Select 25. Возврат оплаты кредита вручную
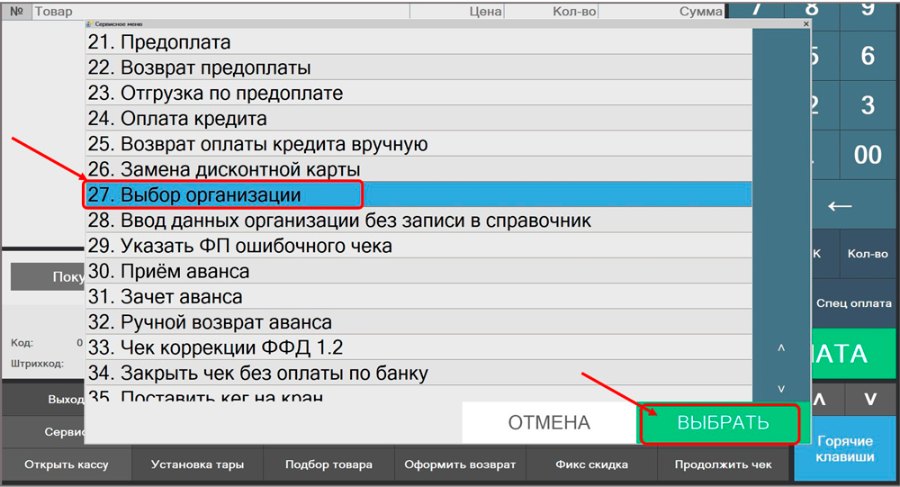This screenshot has height=487, width=900. click(x=418, y=144)
